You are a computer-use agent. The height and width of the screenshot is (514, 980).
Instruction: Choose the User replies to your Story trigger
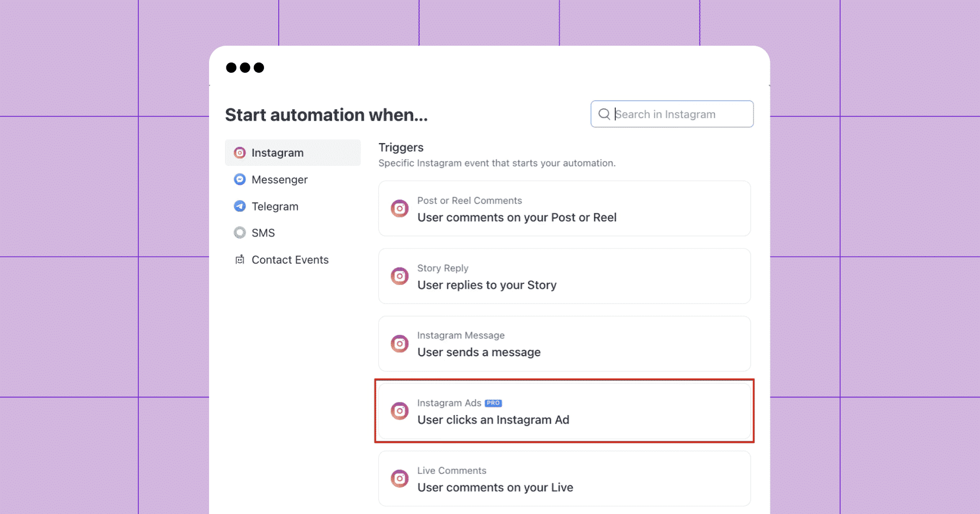pos(565,276)
